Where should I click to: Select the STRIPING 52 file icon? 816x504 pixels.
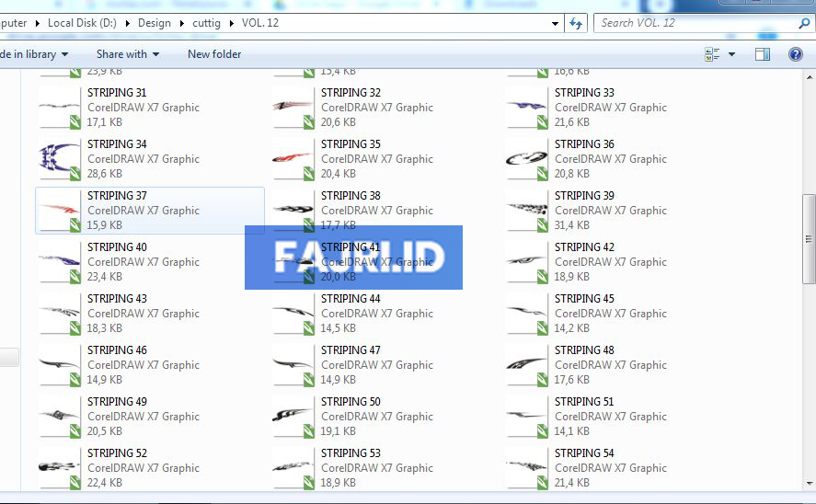[x=60, y=468]
